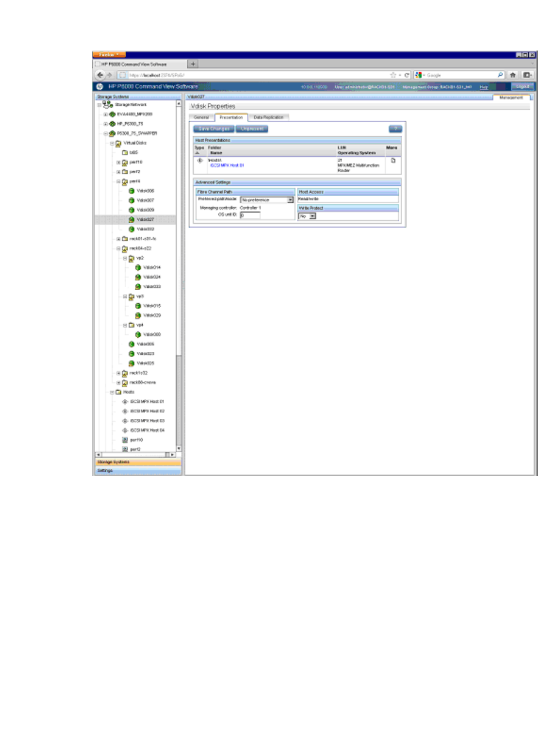Collapse the vg3 folder
This screenshot has height=746, width=560.
pos(125,296)
